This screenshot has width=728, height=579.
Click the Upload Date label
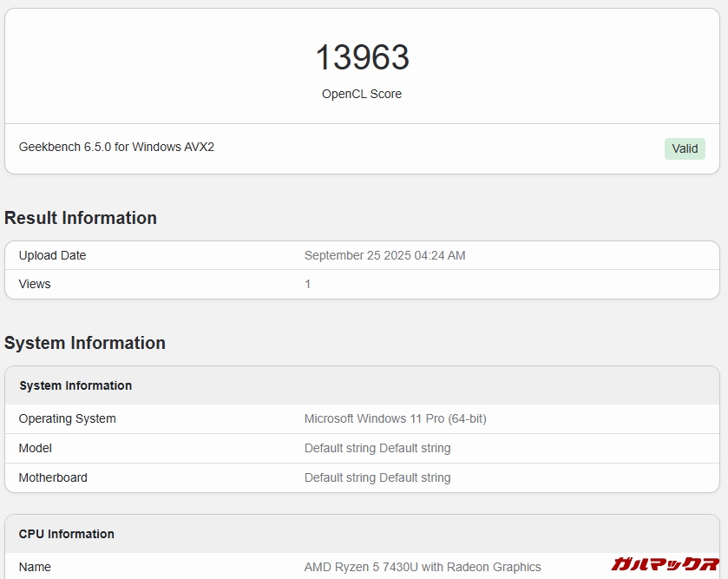[x=52, y=255]
